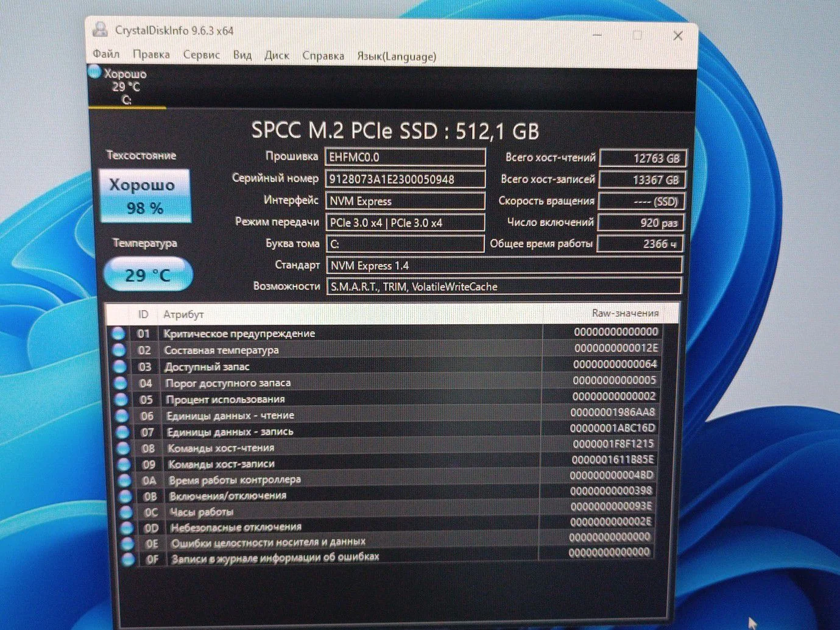Click the CrystalDiskInfo title bar app icon
This screenshot has height=630, width=840.
(100, 29)
